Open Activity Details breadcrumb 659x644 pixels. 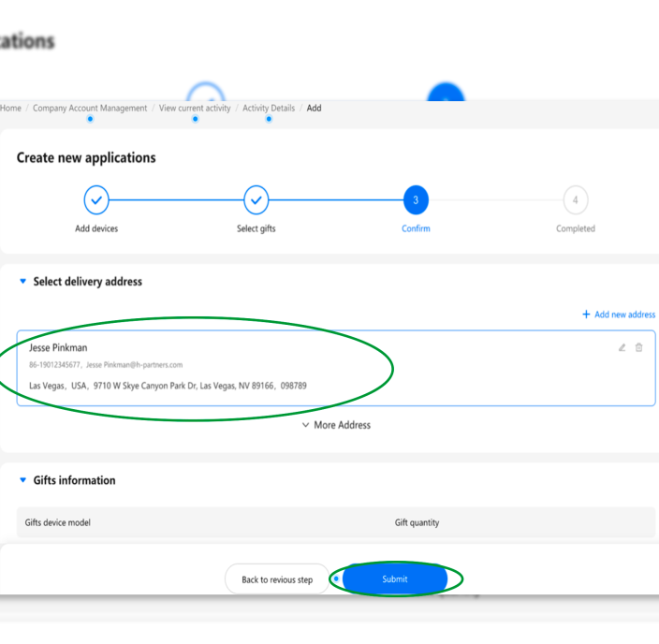(269, 108)
